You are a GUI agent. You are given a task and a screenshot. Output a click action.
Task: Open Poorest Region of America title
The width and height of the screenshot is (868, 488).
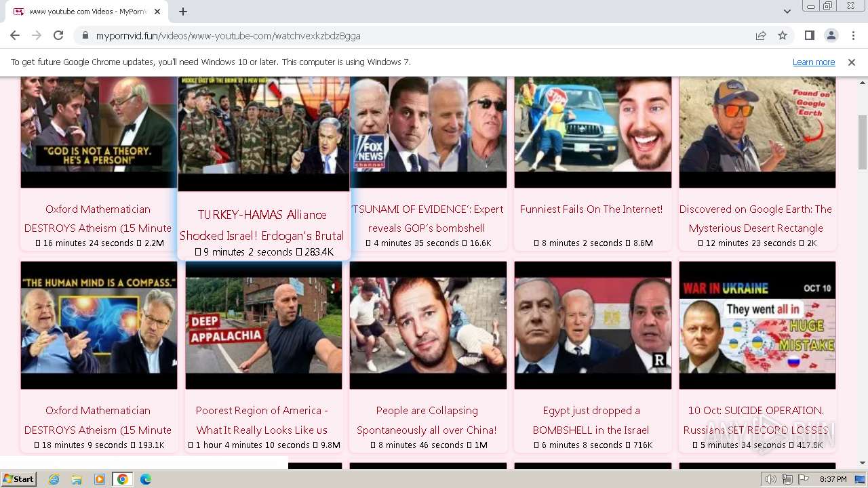(262, 420)
